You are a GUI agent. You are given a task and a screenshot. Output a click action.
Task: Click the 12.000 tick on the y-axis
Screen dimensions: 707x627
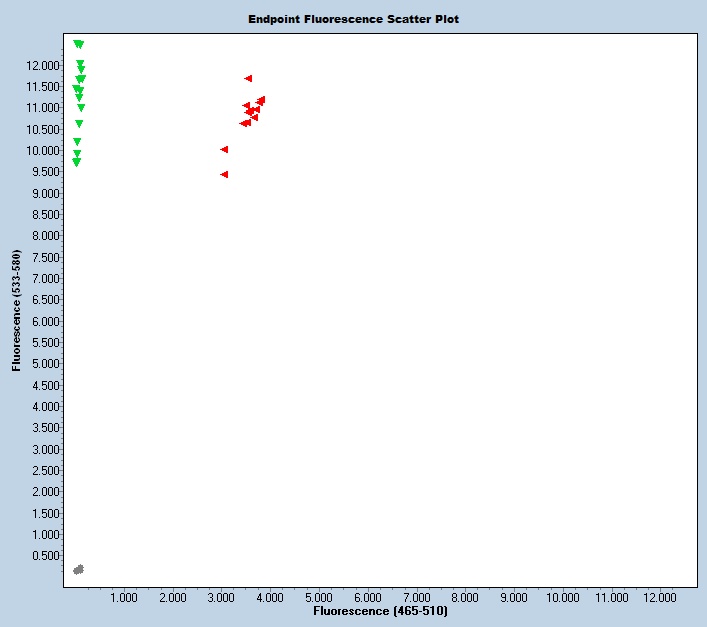click(x=42, y=65)
